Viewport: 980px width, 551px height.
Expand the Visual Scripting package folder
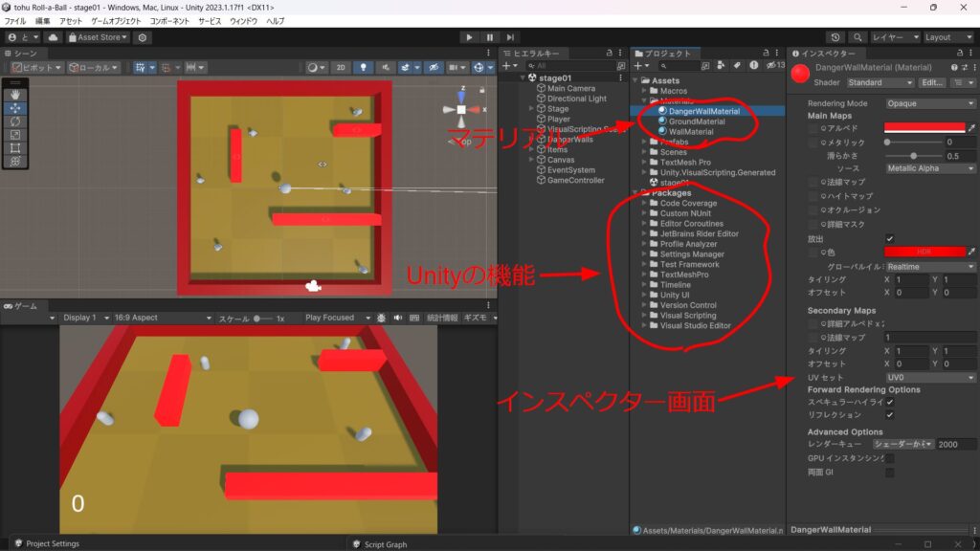pyautogui.click(x=644, y=316)
